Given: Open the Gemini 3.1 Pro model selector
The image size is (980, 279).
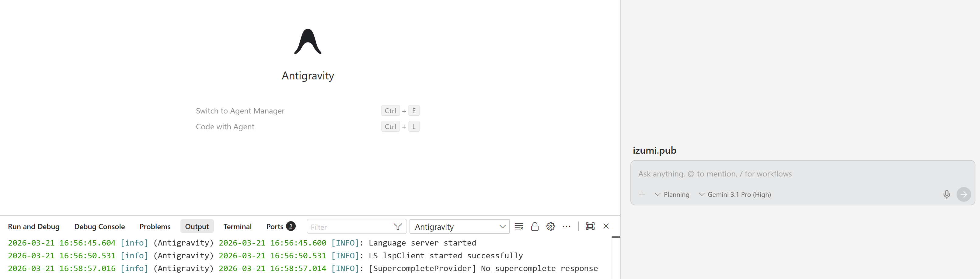Looking at the screenshot, I should 735,194.
